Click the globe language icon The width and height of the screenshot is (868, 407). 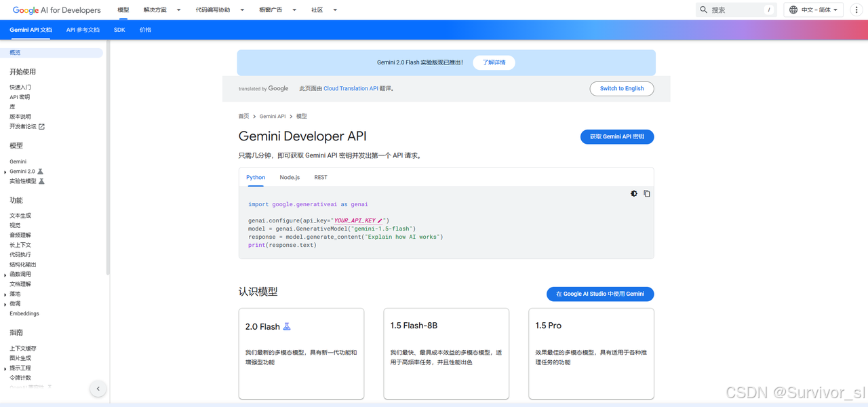[793, 9]
